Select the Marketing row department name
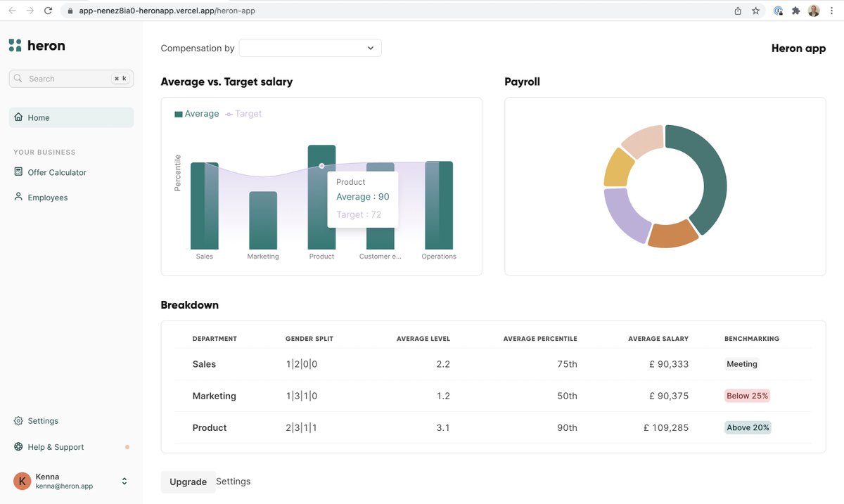844x504 pixels. pos(215,396)
